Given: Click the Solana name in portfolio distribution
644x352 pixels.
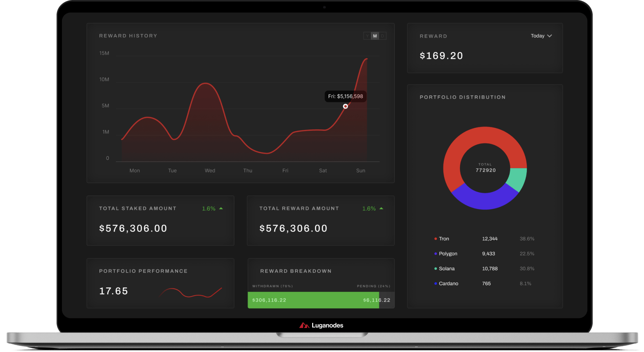Looking at the screenshot, I should [447, 269].
